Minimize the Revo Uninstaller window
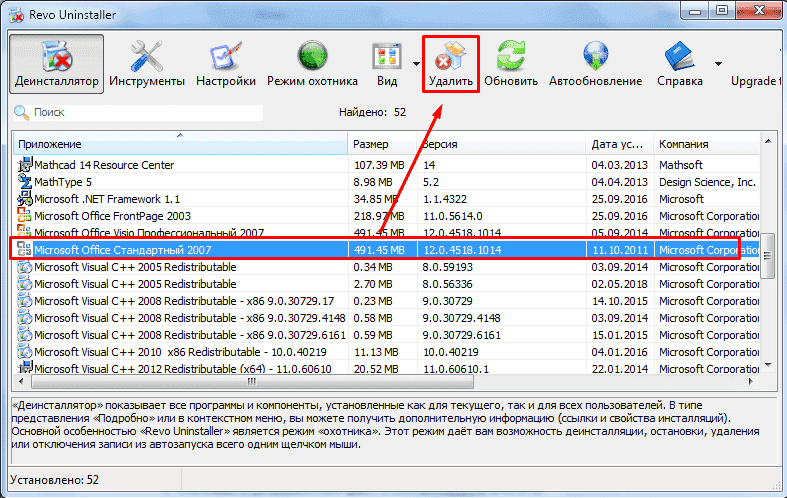 [x=695, y=11]
